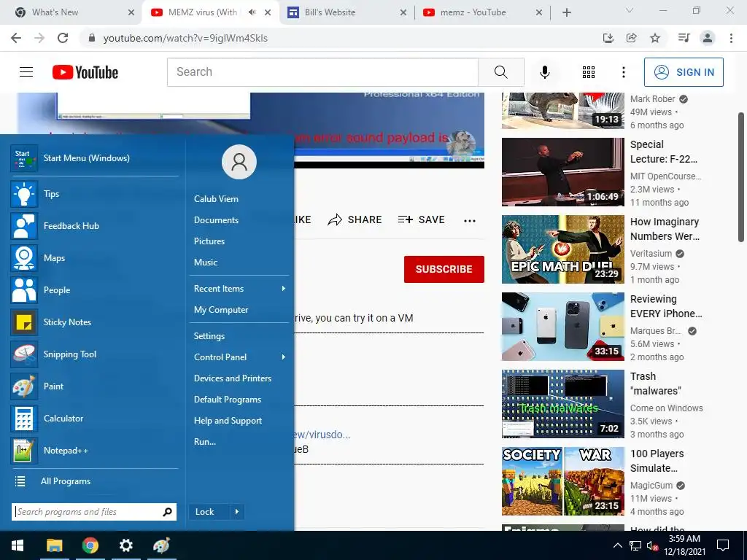The height and width of the screenshot is (560, 747).
Task: Click the YouTube logo
Action: pos(85,72)
